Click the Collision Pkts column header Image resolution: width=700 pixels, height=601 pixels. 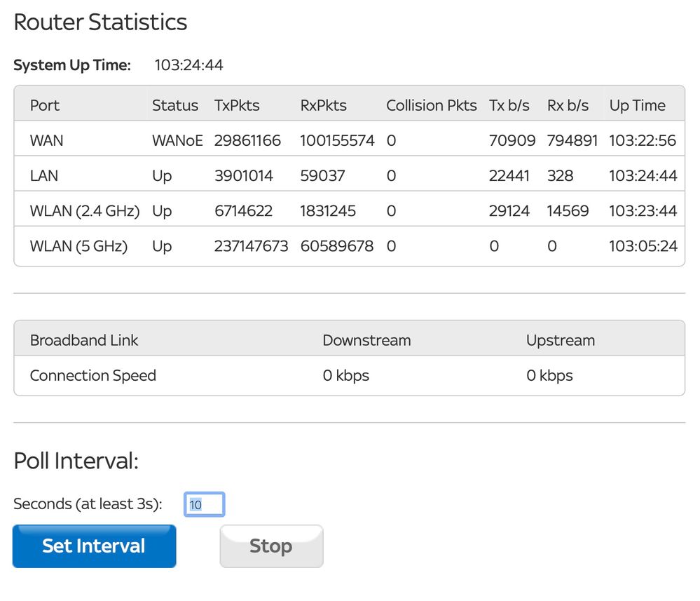point(431,105)
